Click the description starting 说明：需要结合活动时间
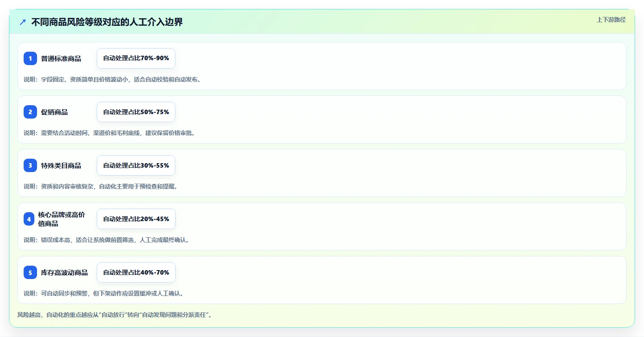The width and height of the screenshot is (644, 337). tap(109, 133)
